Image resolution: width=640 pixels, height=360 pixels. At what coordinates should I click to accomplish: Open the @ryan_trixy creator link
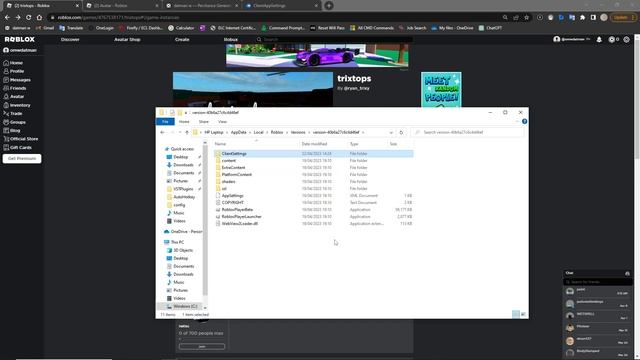click(x=356, y=88)
